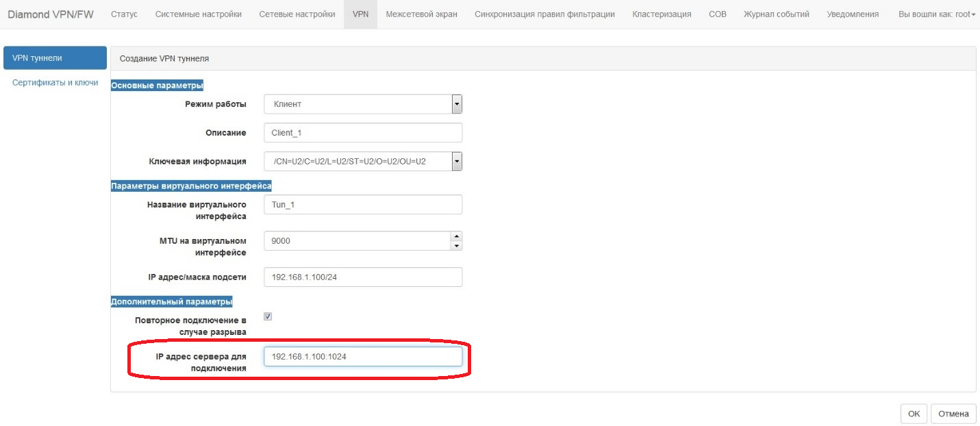Open the Журнал событий tab
The width and height of the screenshot is (980, 426).
pos(776,14)
